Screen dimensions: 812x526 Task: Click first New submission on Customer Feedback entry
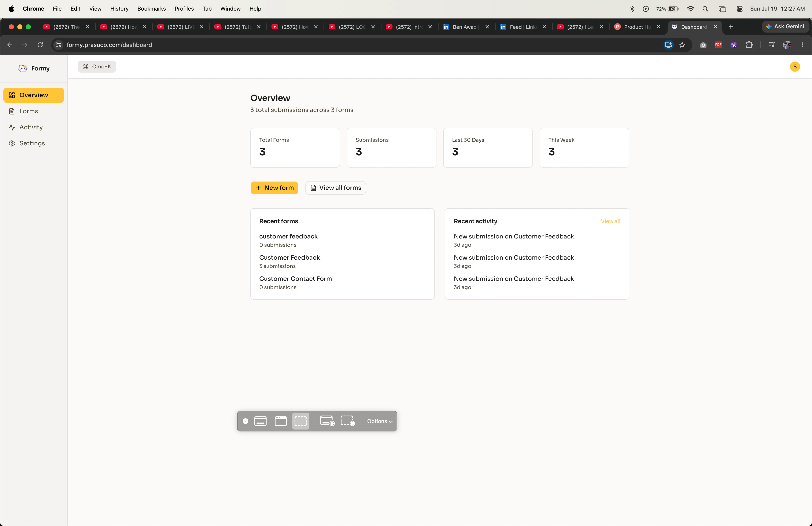point(513,236)
